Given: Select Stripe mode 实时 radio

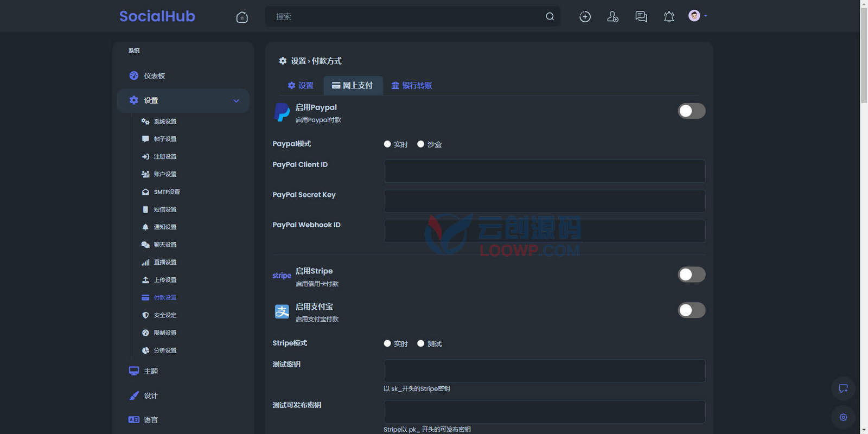Looking at the screenshot, I should pos(387,343).
